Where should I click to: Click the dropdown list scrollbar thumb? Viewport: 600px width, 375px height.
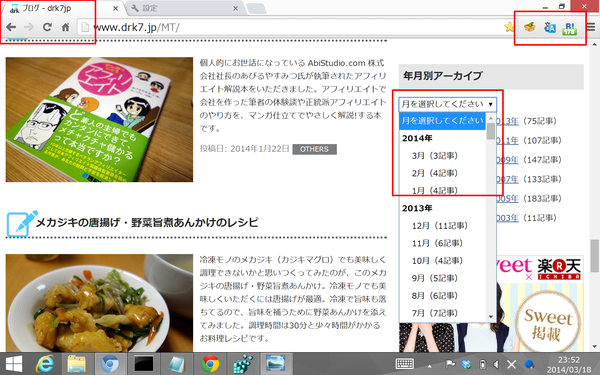pyautogui.click(x=491, y=131)
